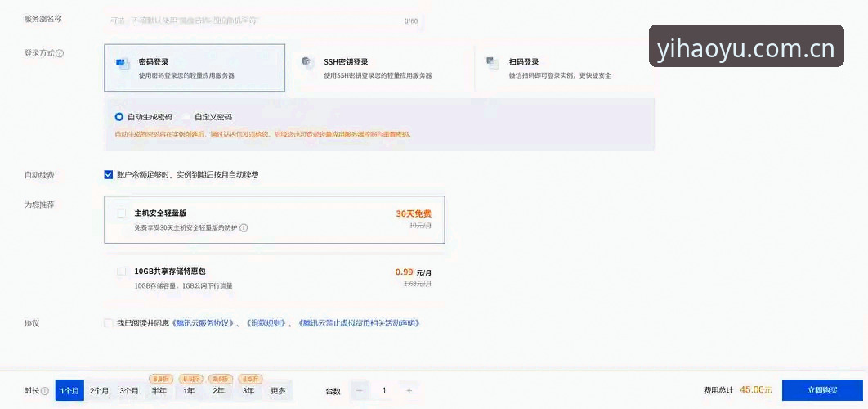
Task: Check the 10GB共享存储特惠包 option
Action: [121, 272]
